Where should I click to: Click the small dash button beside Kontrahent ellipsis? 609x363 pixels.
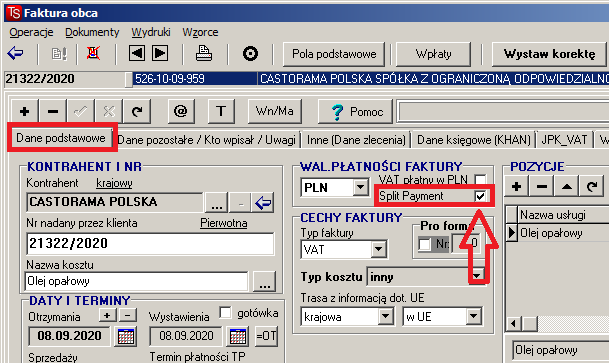pos(240,203)
